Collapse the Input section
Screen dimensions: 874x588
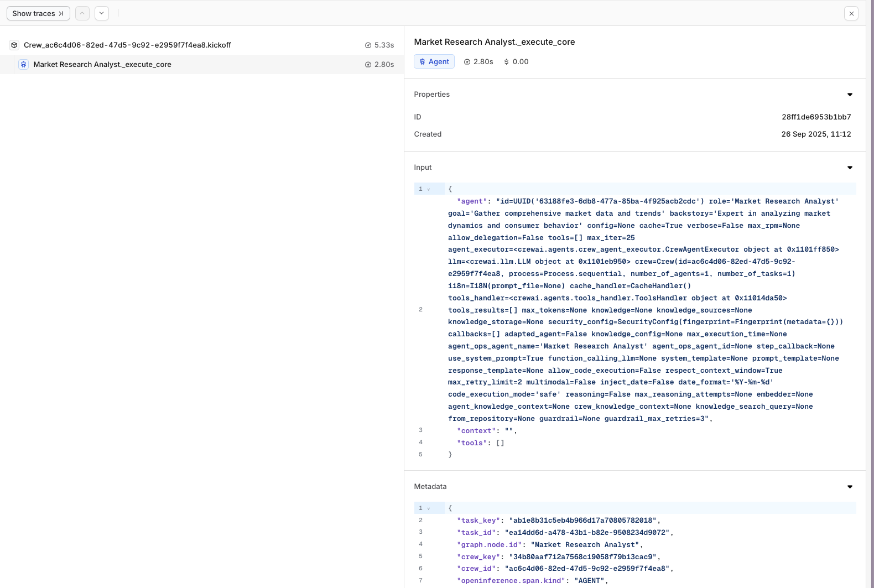click(850, 168)
